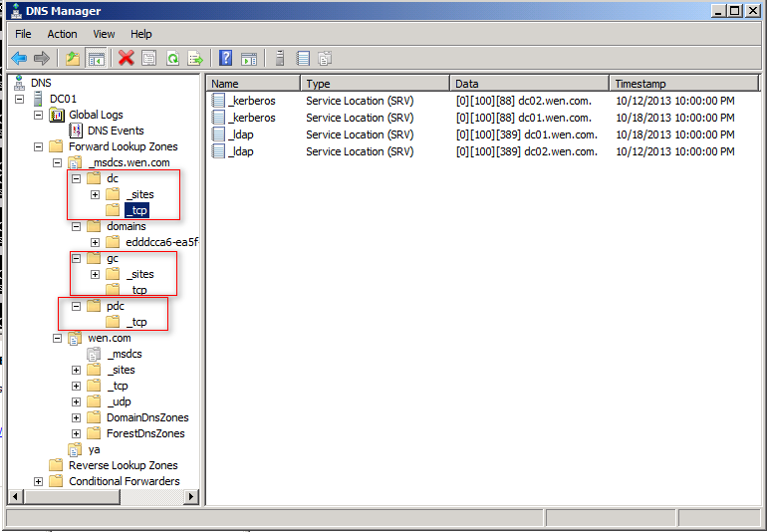Image resolution: width=767 pixels, height=532 pixels.
Task: Expand the _udp folder under wen.com
Action: tap(77, 401)
